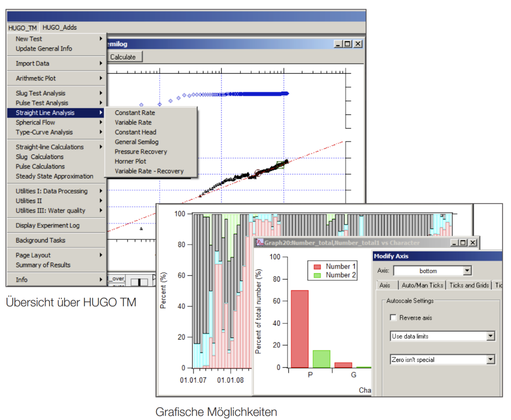Click the red Number 1 legend swatch
Viewport: 511px width, 420px height.
(317, 267)
